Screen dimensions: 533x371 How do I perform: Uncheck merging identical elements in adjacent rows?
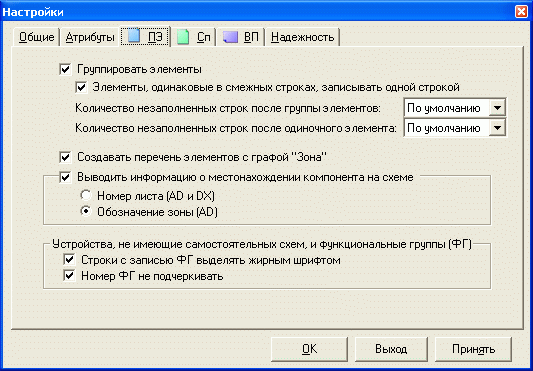coord(81,87)
